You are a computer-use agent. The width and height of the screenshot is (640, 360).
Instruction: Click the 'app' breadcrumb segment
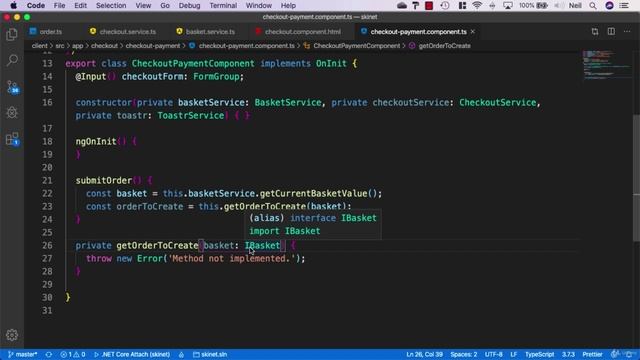(78, 46)
